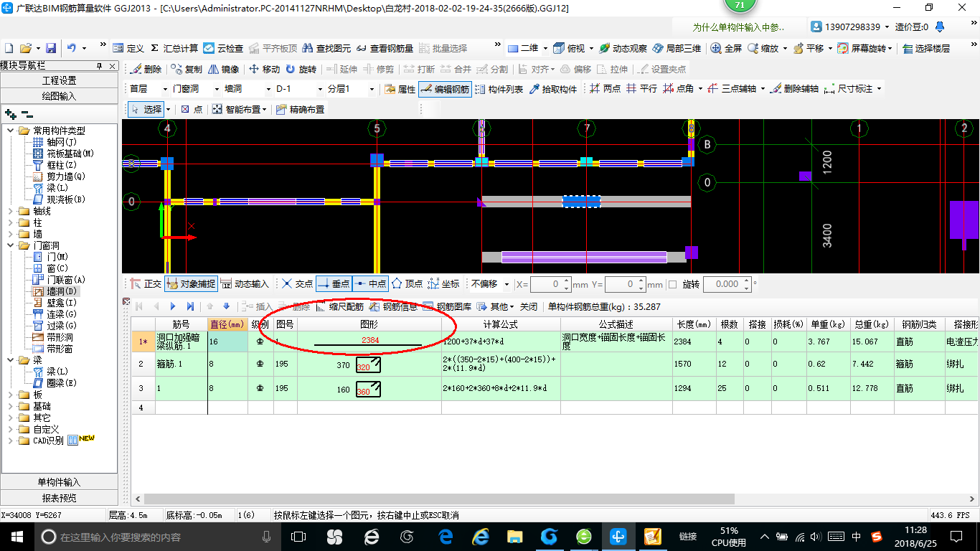
Task: Open 选择楼层 floor selection
Action: click(925, 48)
